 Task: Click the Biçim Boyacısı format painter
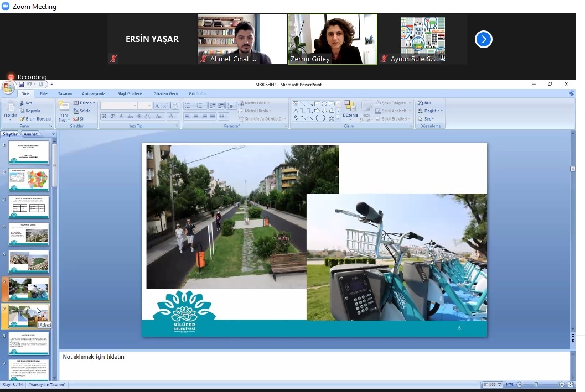(35, 119)
